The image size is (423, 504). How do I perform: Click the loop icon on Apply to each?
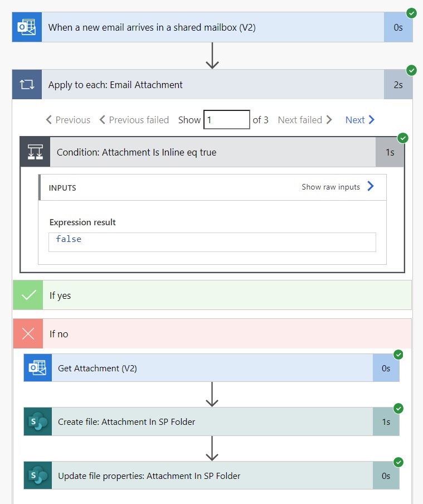(x=27, y=85)
